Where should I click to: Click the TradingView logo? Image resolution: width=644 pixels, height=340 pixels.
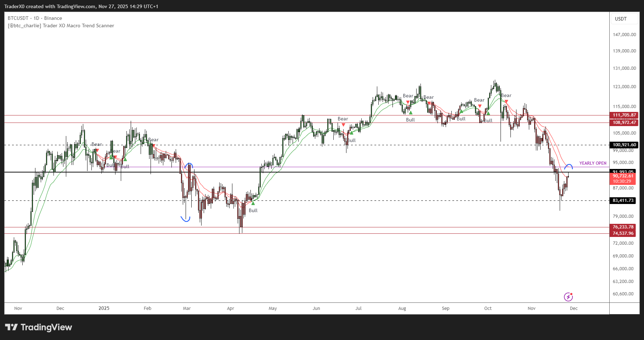point(38,327)
